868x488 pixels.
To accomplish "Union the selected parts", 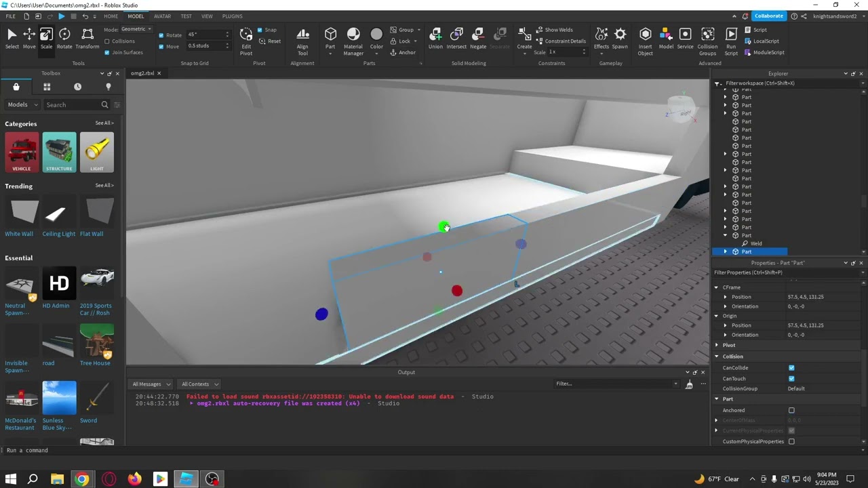I will 435,39.
